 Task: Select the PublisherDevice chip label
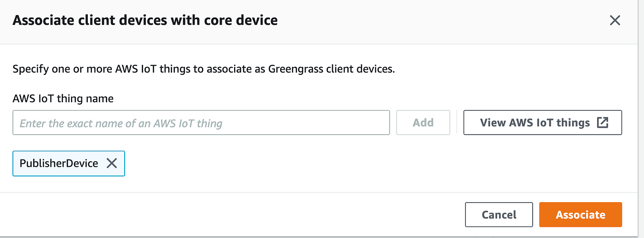coord(59,163)
